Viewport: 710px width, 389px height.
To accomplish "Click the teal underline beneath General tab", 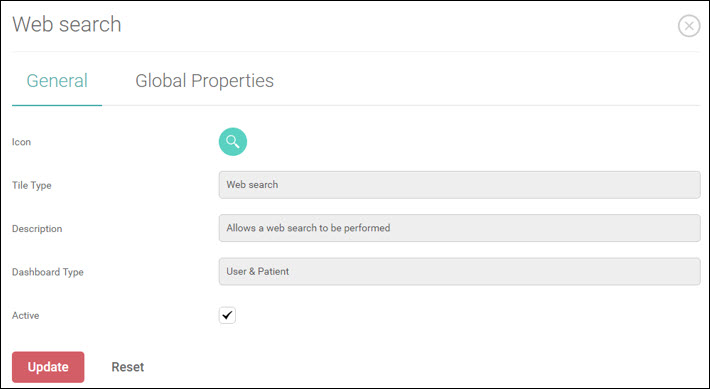I will 57,105.
